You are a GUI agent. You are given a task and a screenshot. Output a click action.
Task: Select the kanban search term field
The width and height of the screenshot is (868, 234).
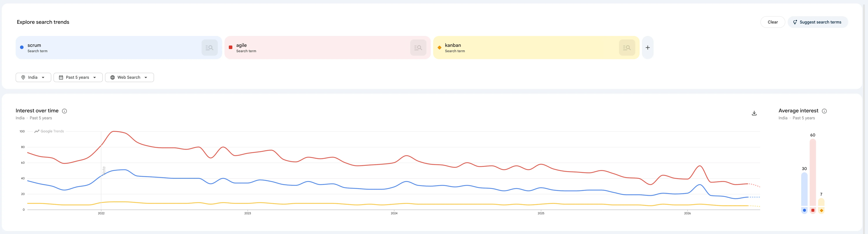pyautogui.click(x=536, y=47)
